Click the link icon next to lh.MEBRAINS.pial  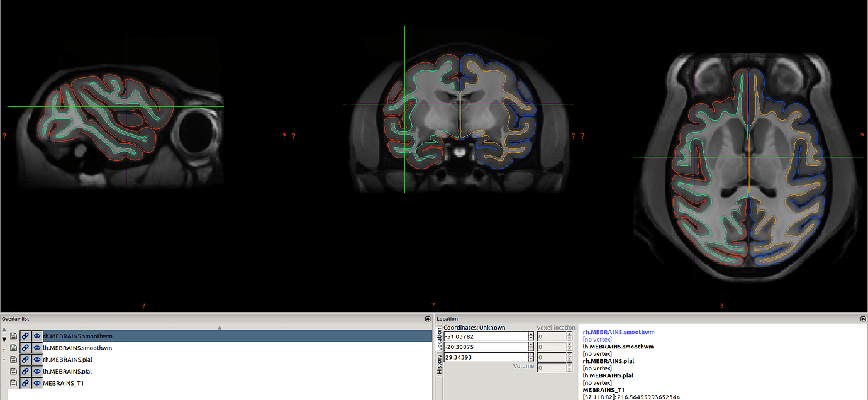[25, 370]
